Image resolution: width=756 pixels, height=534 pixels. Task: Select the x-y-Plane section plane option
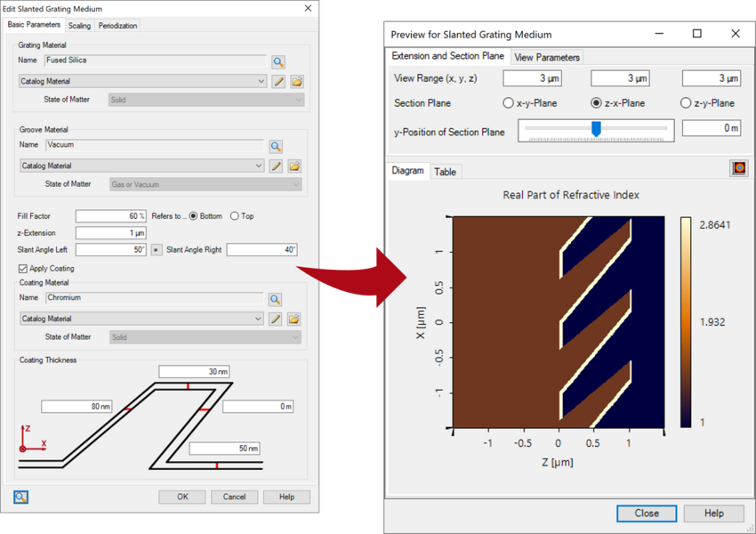point(508,103)
